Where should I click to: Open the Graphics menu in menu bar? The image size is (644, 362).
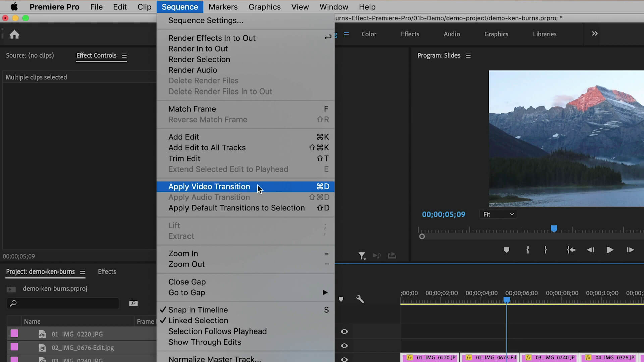265,7
